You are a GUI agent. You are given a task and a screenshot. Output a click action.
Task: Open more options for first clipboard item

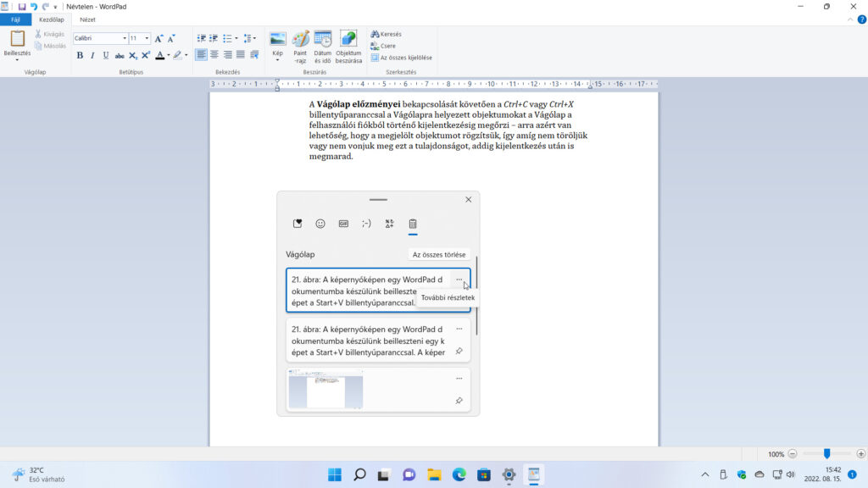click(459, 280)
